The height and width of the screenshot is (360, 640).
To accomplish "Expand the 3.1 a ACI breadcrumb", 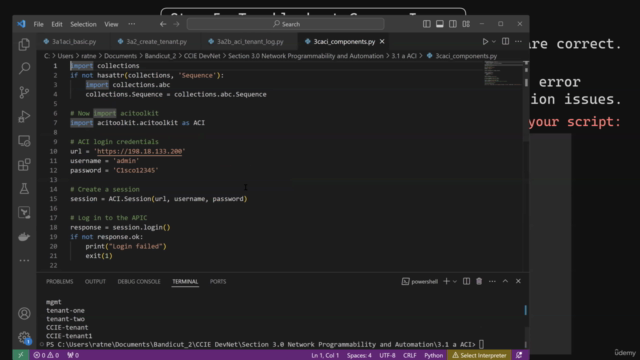I will 404,56.
